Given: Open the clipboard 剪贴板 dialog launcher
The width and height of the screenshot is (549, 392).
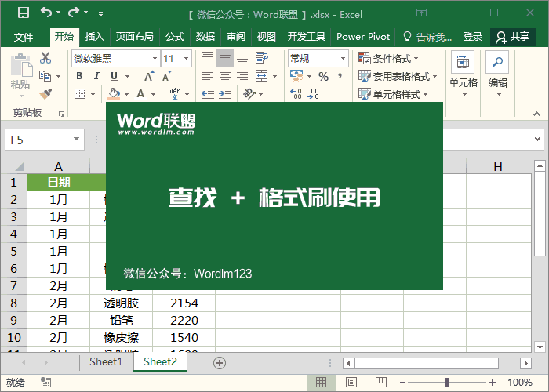Looking at the screenshot, I should point(62,114).
